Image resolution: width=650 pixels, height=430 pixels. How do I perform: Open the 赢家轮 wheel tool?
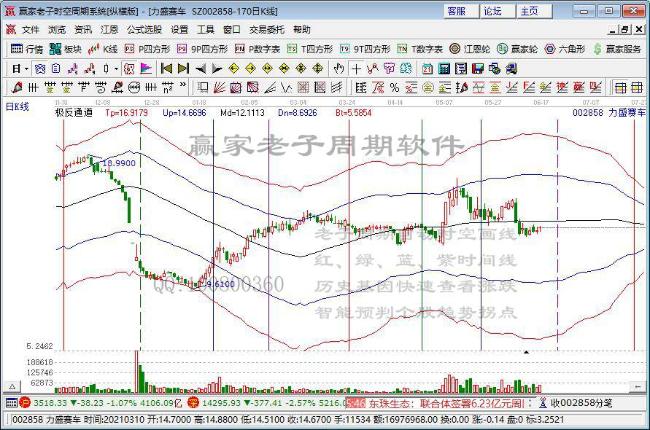click(x=517, y=49)
